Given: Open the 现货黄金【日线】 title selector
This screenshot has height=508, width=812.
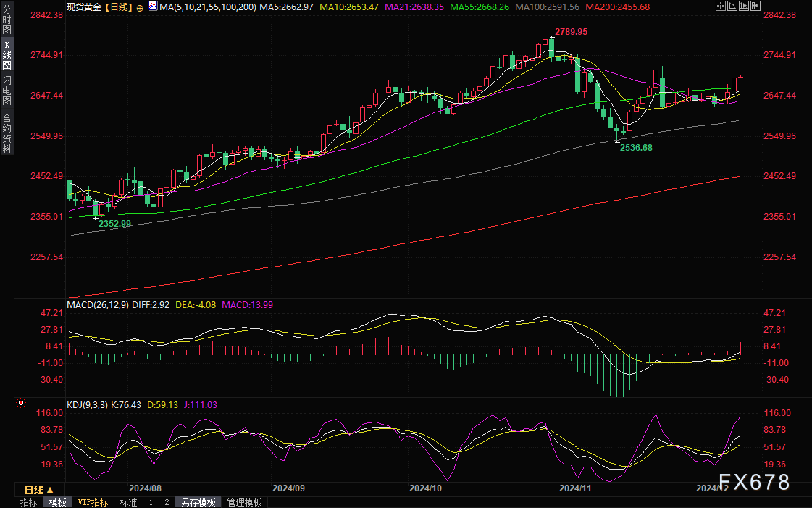Looking at the screenshot, I should click(x=99, y=7).
